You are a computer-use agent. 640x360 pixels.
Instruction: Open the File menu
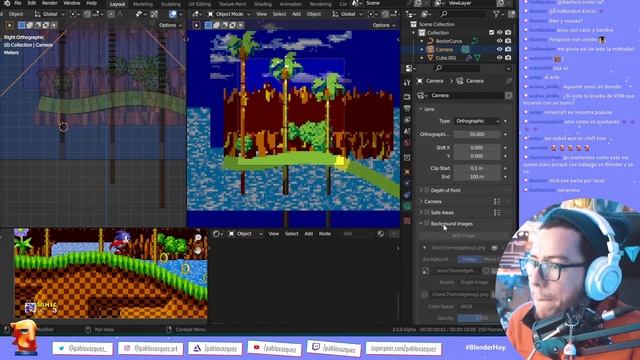click(x=18, y=3)
